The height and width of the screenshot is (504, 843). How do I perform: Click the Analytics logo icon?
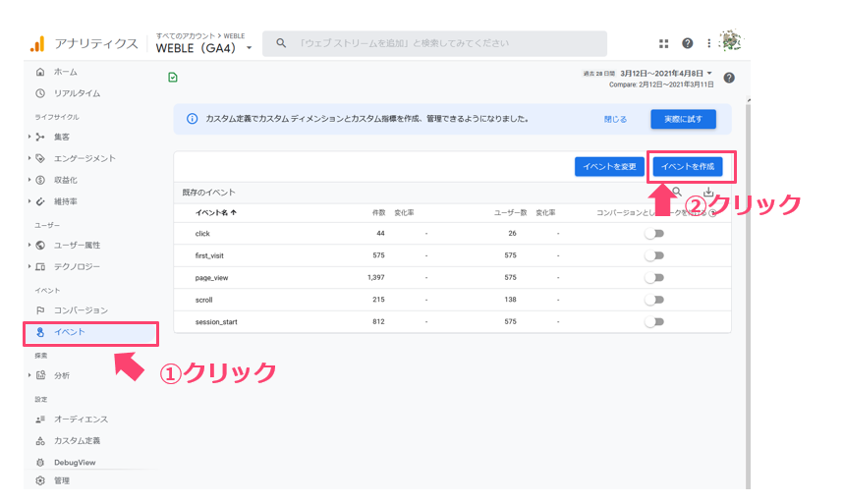pos(37,44)
